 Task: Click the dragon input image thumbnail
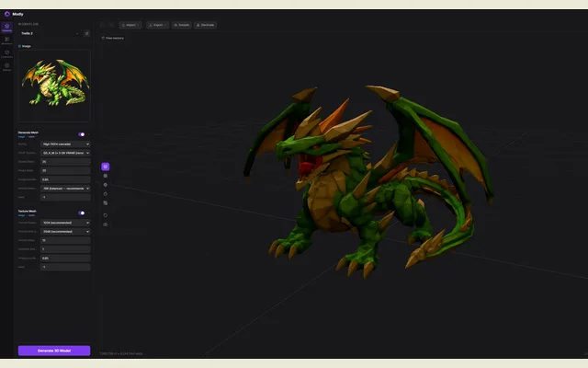pyautogui.click(x=54, y=86)
